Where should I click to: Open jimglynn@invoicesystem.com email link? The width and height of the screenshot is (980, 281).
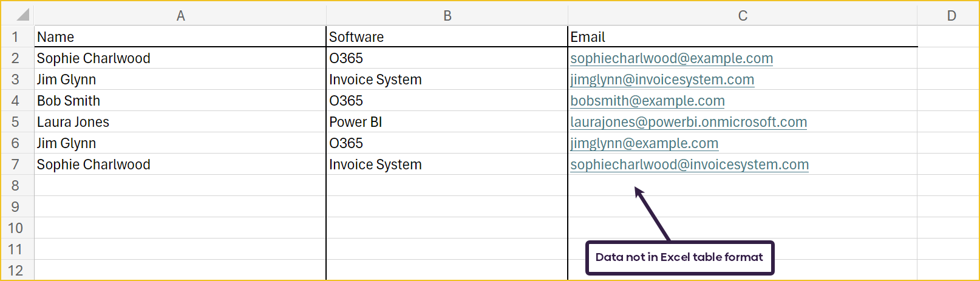coord(662,80)
